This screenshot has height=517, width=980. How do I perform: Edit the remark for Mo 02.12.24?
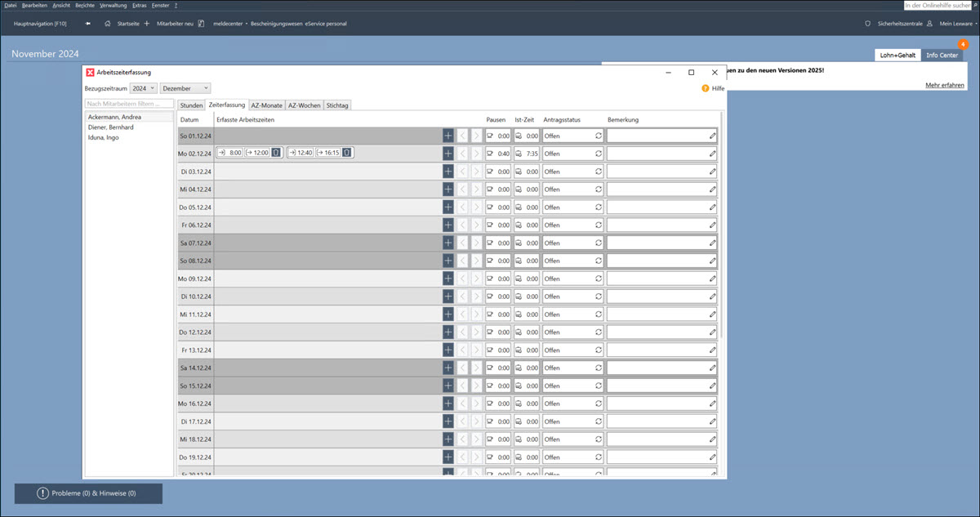(x=712, y=154)
